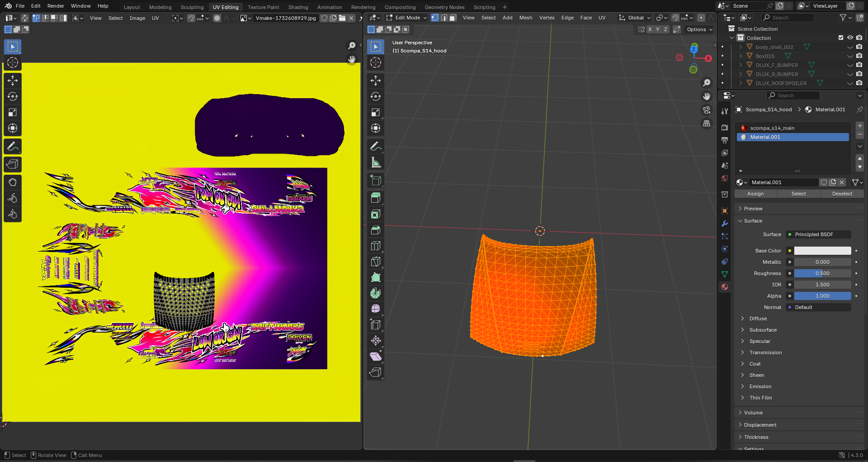Select the Loop Cut tool
Image resolution: width=868 pixels, height=462 pixels.
pyautogui.click(x=376, y=246)
